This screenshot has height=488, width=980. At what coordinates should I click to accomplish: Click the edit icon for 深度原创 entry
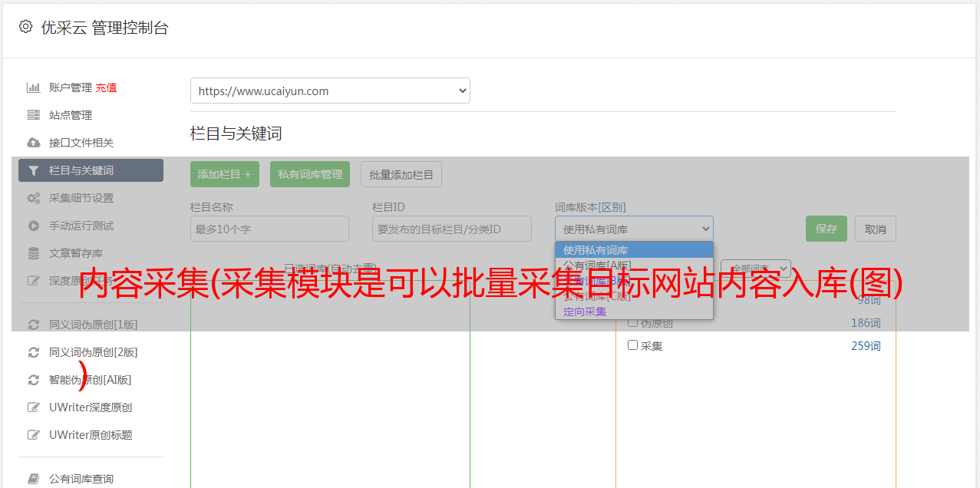(x=33, y=281)
